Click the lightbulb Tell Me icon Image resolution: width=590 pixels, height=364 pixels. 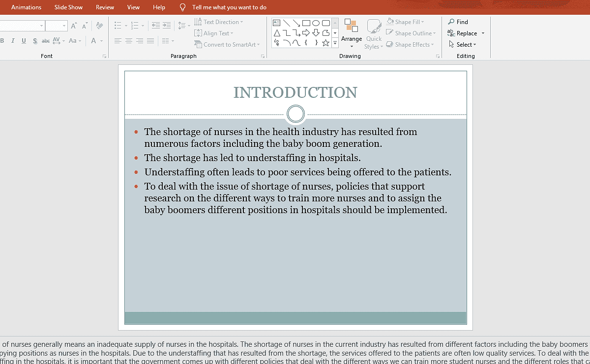click(183, 7)
